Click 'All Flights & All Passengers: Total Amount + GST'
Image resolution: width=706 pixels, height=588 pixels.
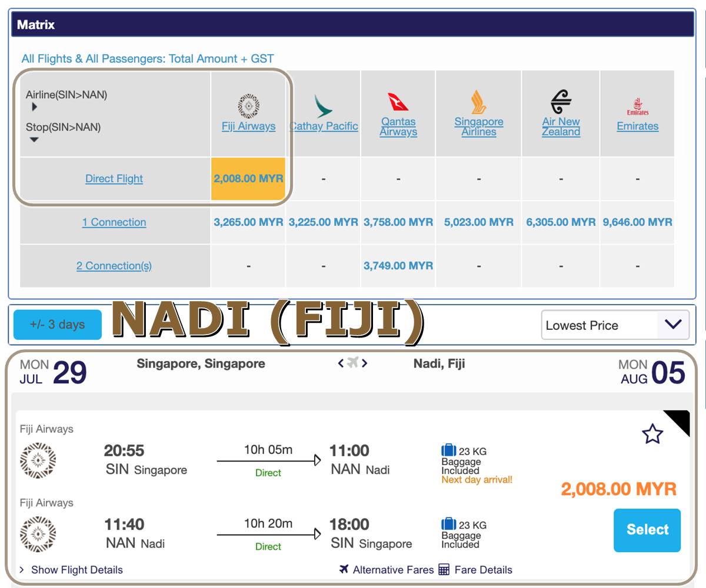[148, 59]
